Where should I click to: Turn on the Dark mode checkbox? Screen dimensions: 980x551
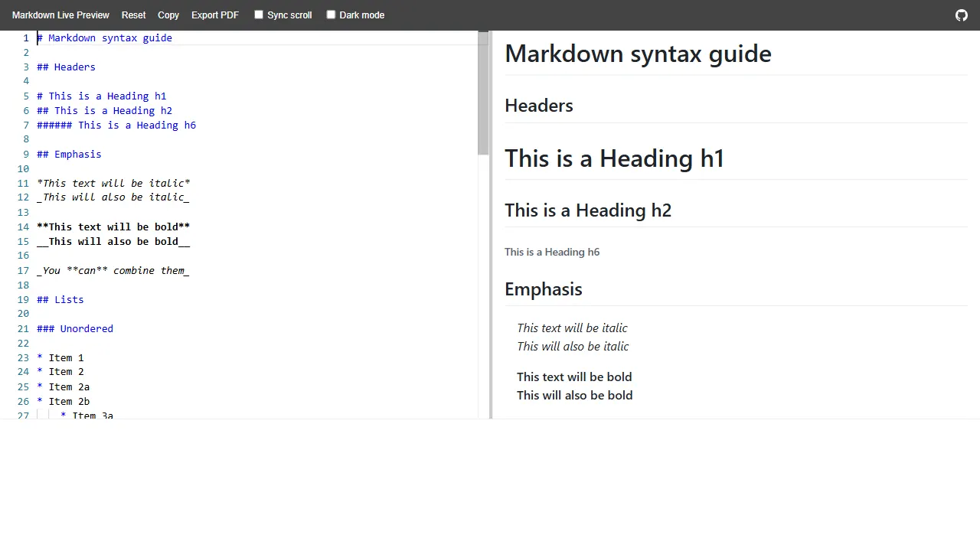pos(331,15)
